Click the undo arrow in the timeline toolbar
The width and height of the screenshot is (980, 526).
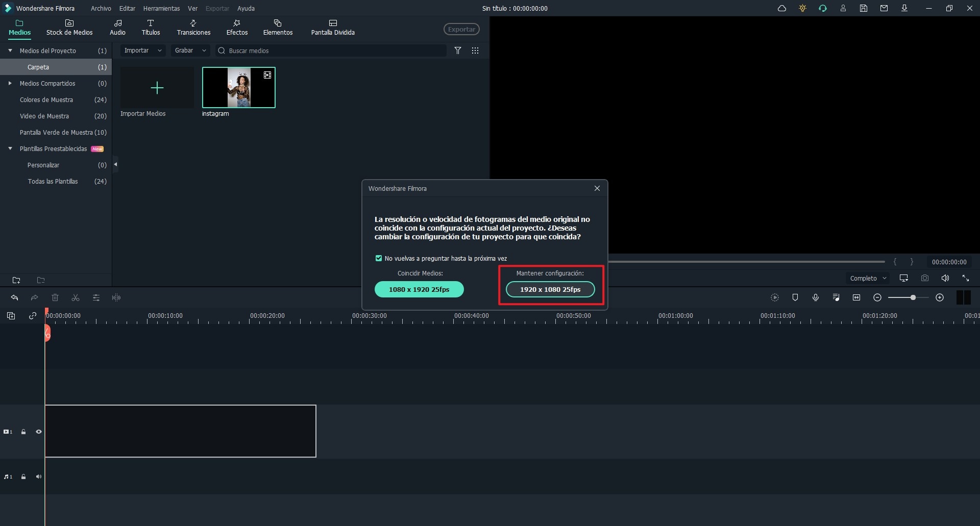14,297
